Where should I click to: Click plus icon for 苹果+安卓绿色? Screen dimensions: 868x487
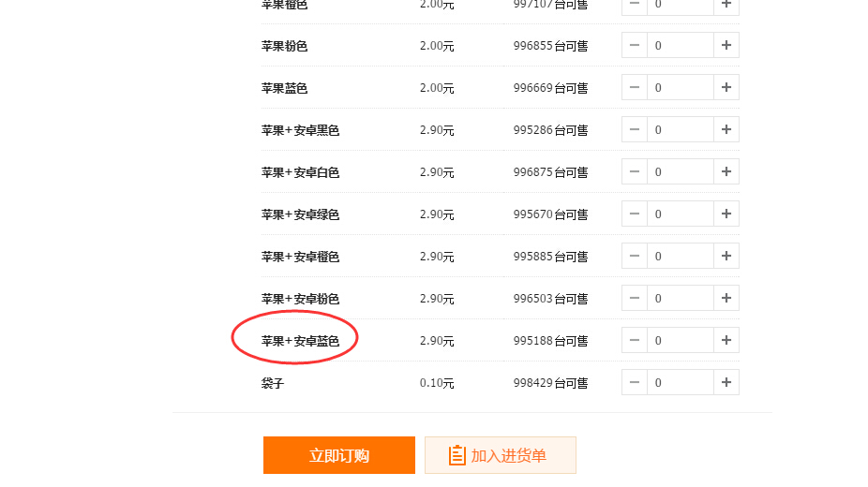(726, 214)
